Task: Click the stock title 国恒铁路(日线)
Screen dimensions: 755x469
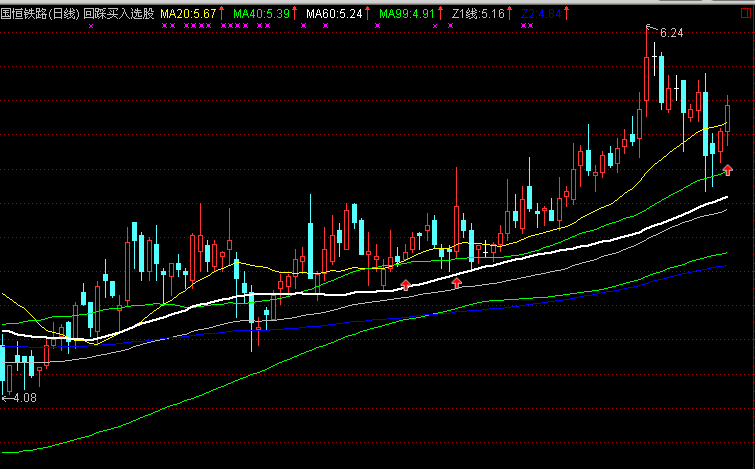Action: [x=40, y=13]
